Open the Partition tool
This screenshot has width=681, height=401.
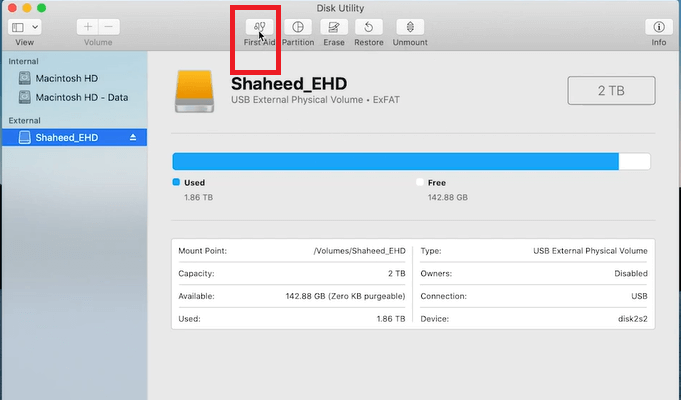tap(298, 27)
